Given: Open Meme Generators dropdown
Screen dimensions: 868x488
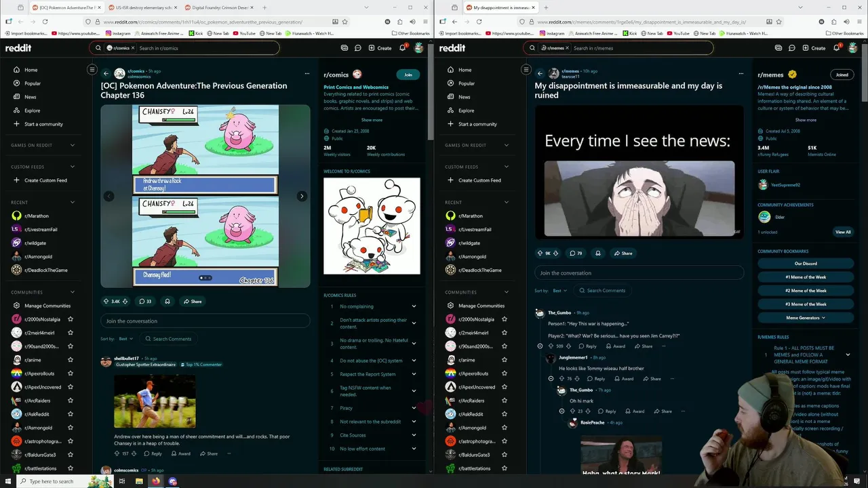Looking at the screenshot, I should tap(806, 317).
